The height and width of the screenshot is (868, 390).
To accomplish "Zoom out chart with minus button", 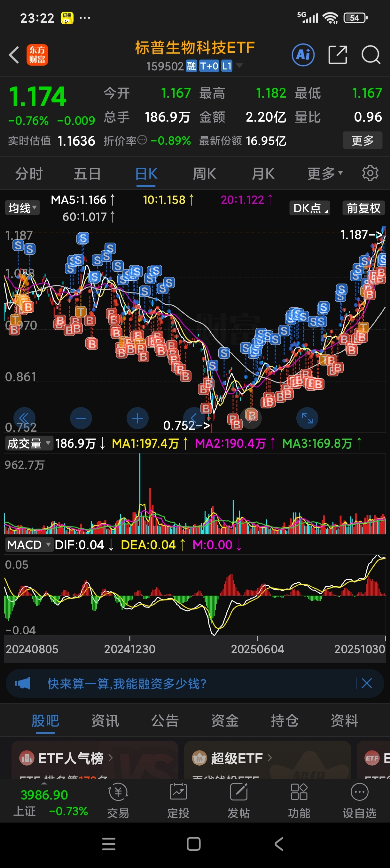I will point(81,418).
